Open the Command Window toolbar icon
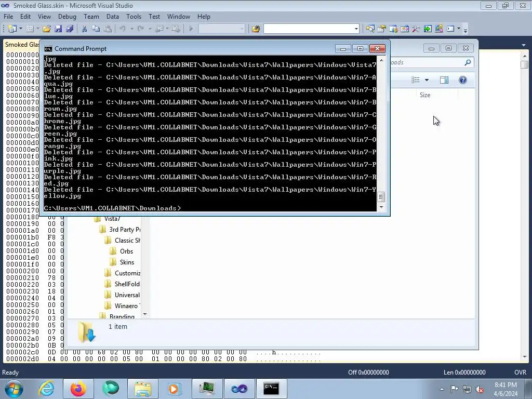532x399 pixels. (450, 29)
